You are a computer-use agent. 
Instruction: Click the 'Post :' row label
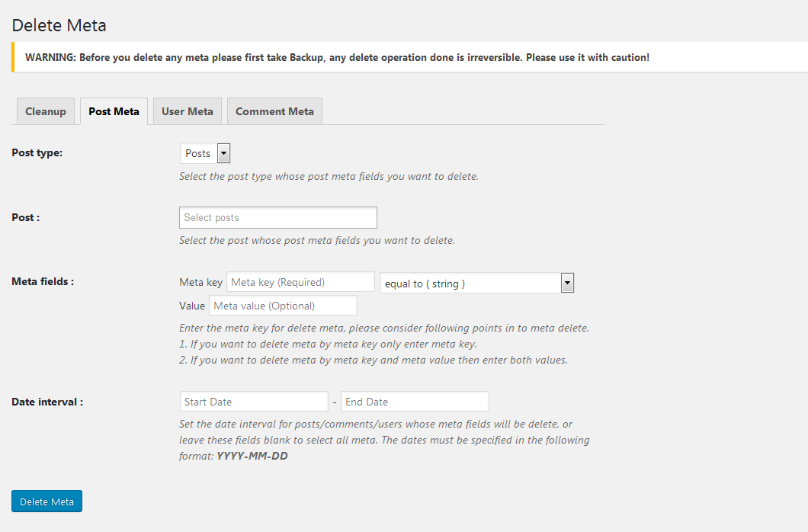tap(26, 217)
